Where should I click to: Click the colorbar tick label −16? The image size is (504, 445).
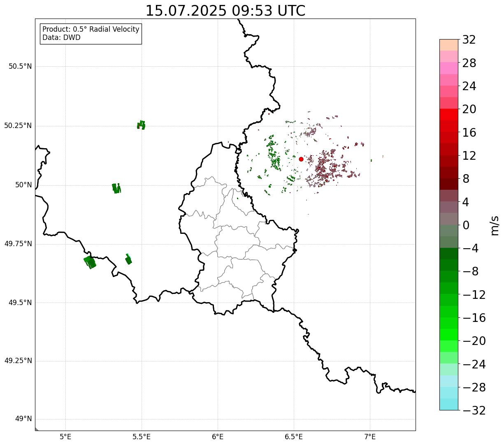click(474, 318)
